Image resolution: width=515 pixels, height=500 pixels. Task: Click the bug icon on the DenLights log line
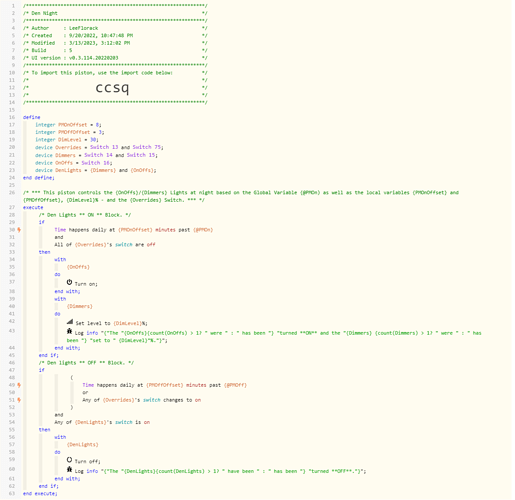click(69, 470)
